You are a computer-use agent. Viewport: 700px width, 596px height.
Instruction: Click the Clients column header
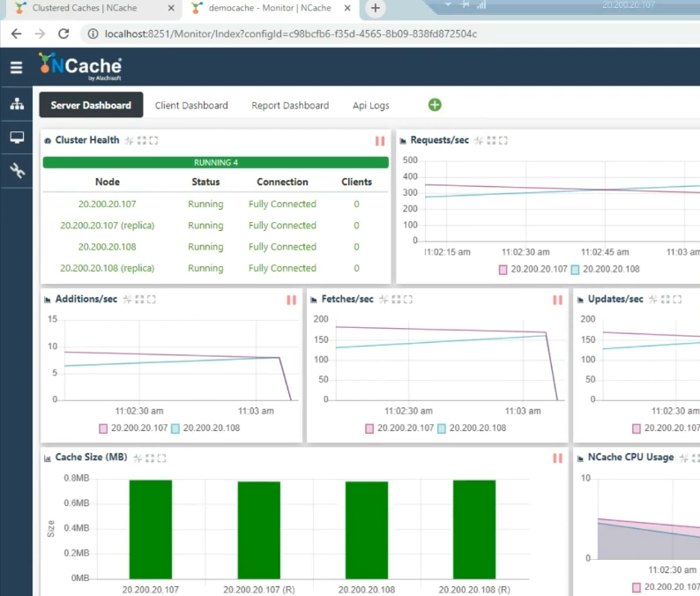coord(357,183)
